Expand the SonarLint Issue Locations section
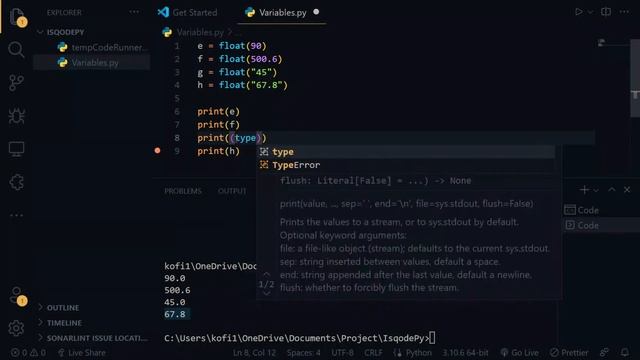Image resolution: width=640 pixels, height=360 pixels. [x=96, y=338]
